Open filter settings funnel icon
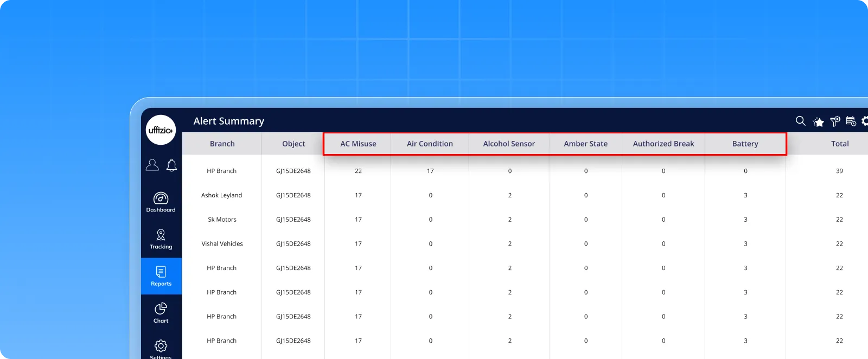 (835, 121)
